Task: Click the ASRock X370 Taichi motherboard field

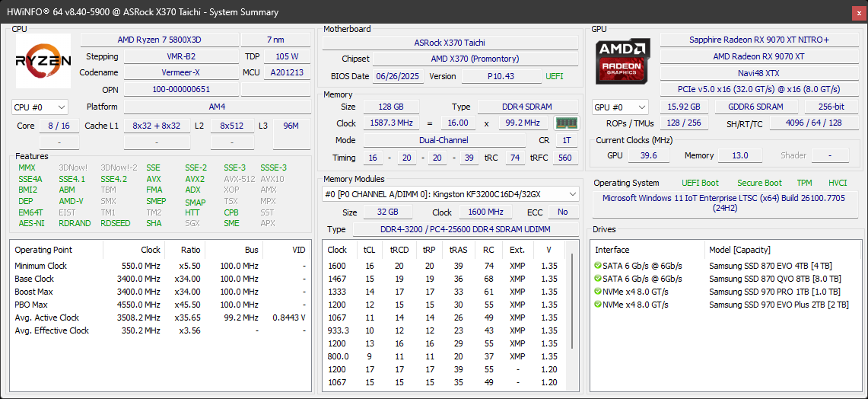Action: tap(450, 42)
